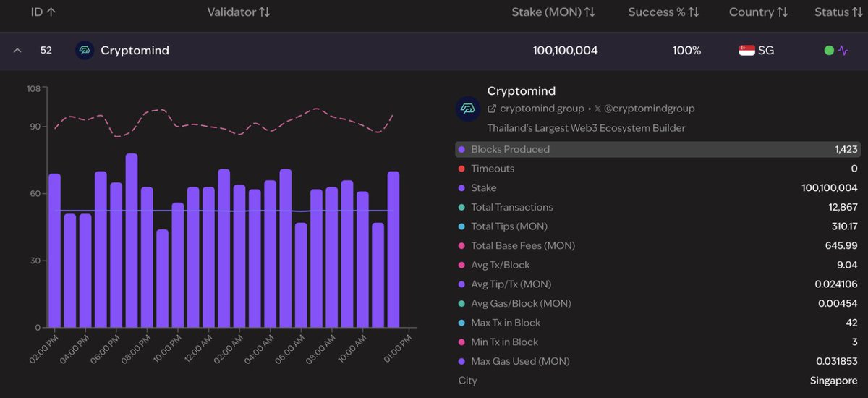Click the last chart bar before 01:00 PM
868x398 pixels.
[x=393, y=250]
